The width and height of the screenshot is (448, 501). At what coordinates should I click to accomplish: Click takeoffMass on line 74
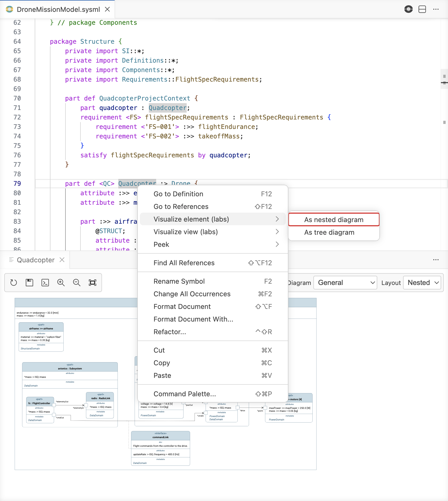click(219, 136)
